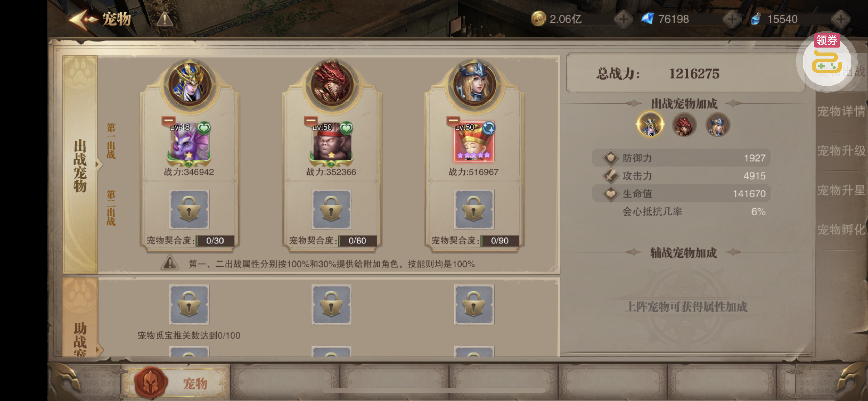Tap the 宠物契合度 0/90 progress bar
868x401 pixels.
[x=500, y=241]
